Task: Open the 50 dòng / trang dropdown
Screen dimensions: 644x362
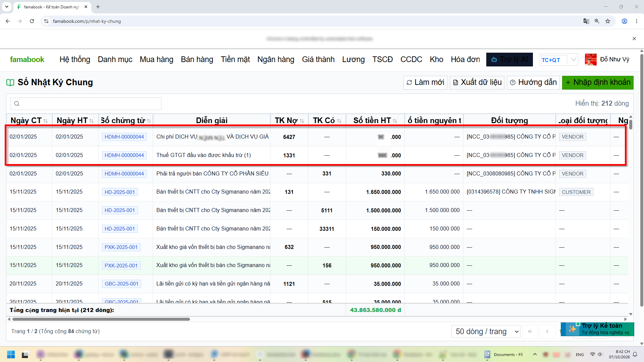Action: point(486,332)
